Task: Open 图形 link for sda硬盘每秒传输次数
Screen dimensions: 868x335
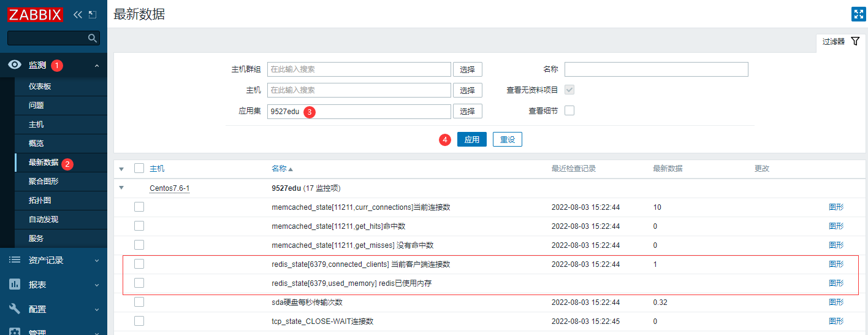Action: coord(836,302)
